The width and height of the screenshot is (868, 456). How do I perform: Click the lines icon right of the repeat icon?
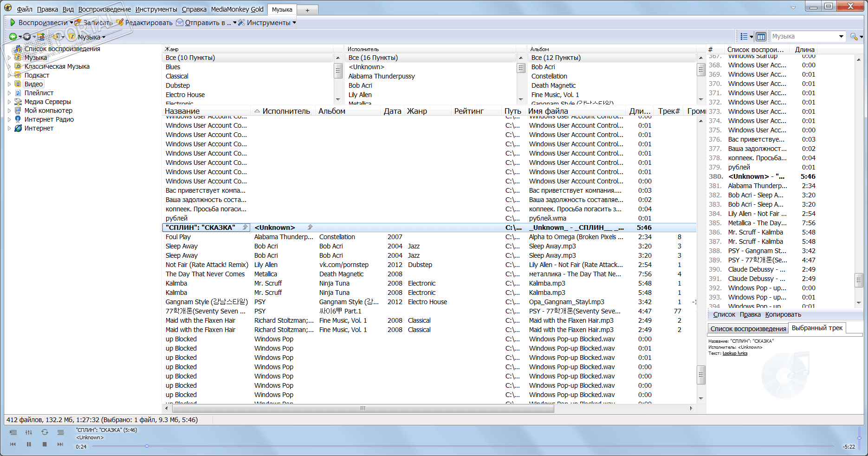point(60,432)
